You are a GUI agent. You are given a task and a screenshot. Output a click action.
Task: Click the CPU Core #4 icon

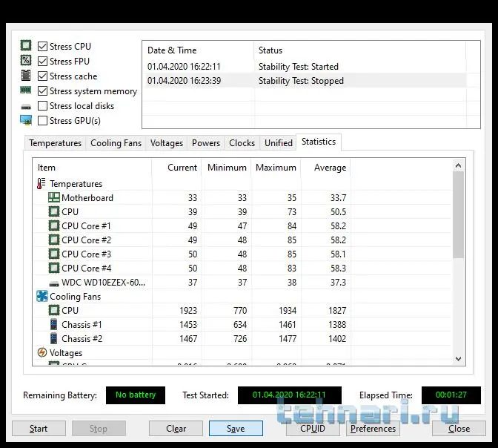(53, 268)
